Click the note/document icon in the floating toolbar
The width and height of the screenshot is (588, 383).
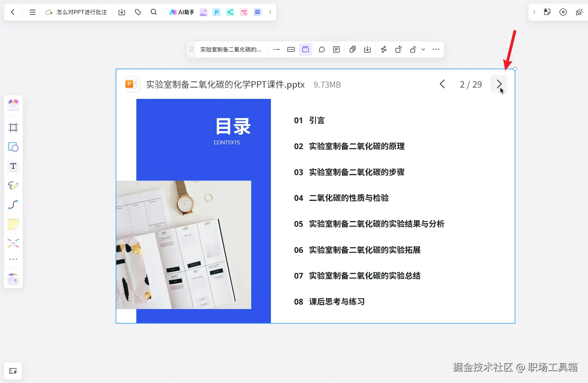point(336,49)
